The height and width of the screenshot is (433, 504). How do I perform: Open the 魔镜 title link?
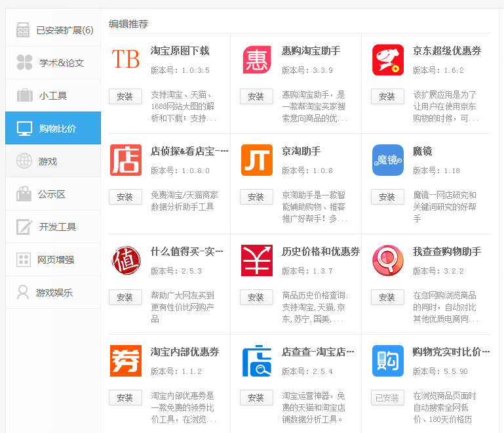point(422,151)
